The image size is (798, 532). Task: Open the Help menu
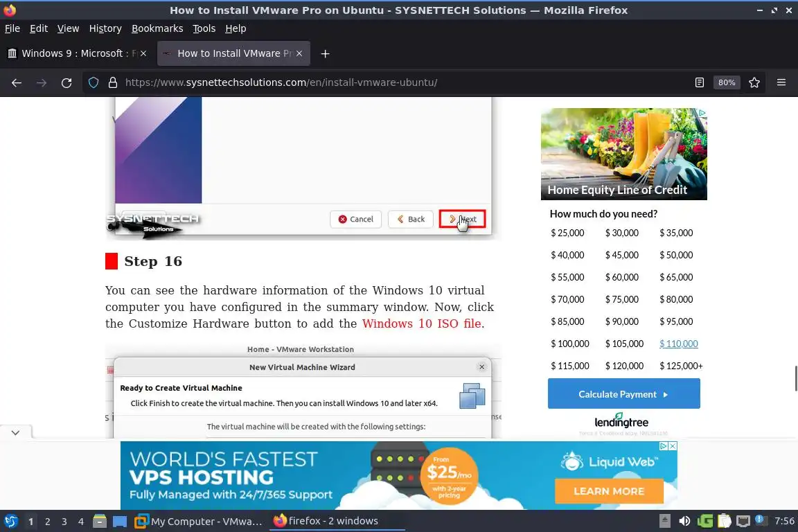pyautogui.click(x=236, y=28)
